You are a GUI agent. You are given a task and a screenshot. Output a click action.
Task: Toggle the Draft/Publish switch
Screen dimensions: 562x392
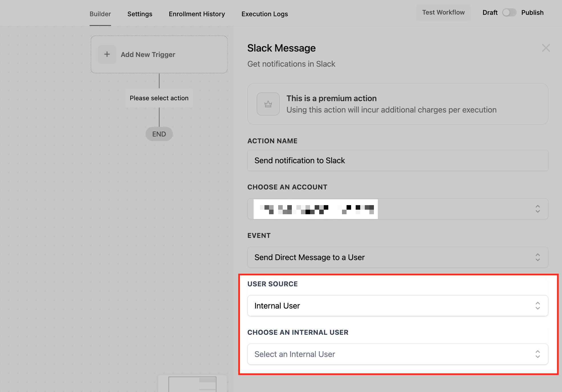(509, 13)
